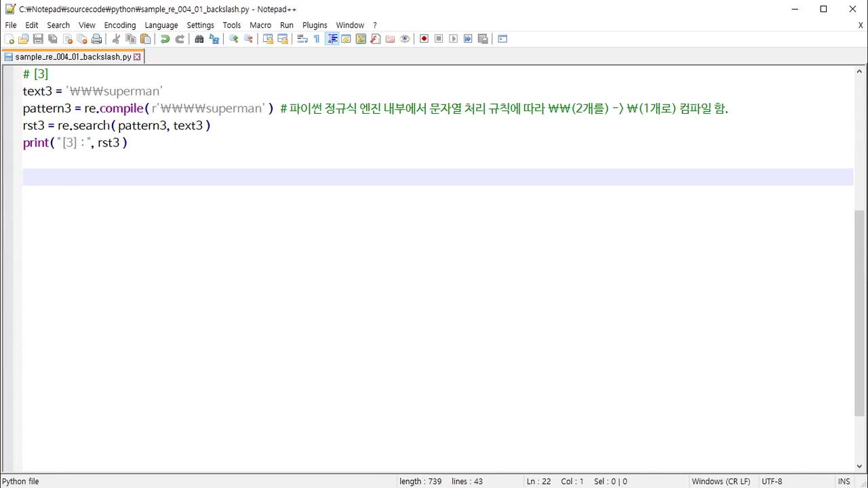Click the Windows (CR LF) status bar indicator
The width and height of the screenshot is (868, 488).
[721, 481]
